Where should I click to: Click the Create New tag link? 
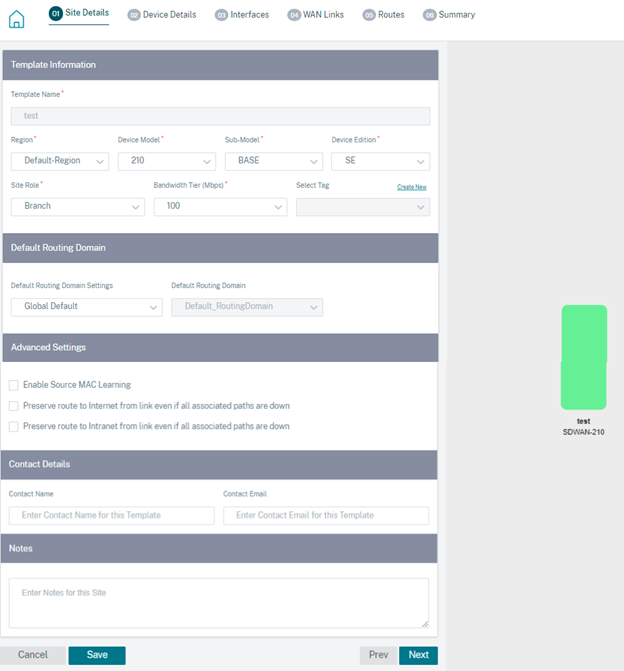412,187
